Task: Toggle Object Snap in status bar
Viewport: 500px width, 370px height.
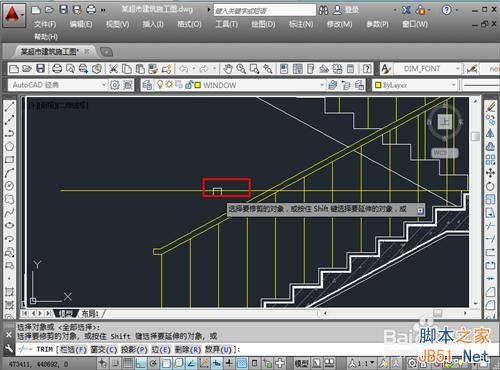Action: (166, 363)
